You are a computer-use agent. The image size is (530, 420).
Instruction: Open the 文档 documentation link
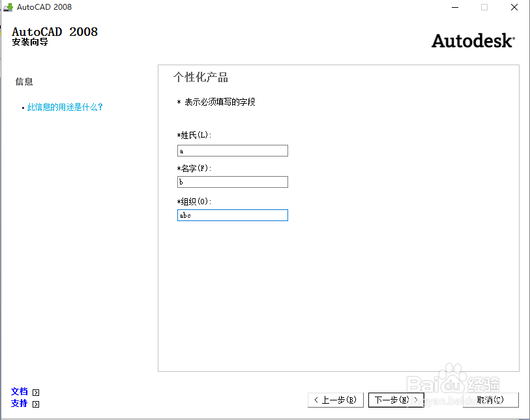coord(20,391)
